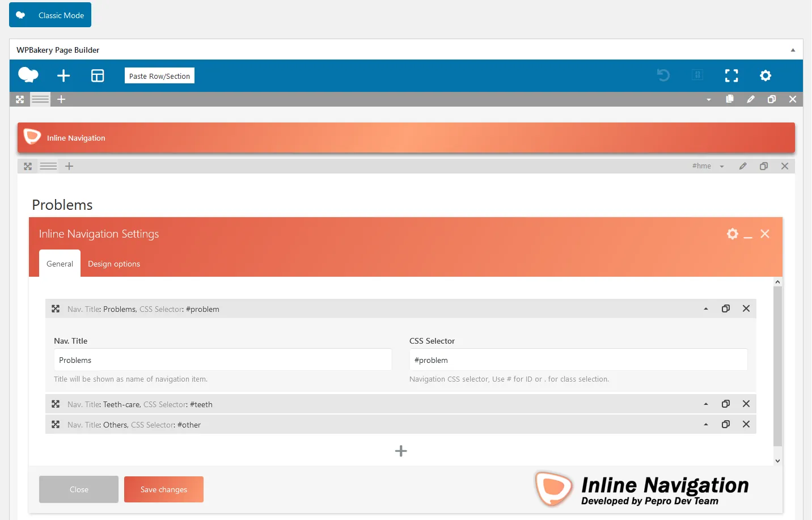Image resolution: width=812 pixels, height=520 pixels.
Task: Toggle full screen mode icon
Action: (x=731, y=75)
